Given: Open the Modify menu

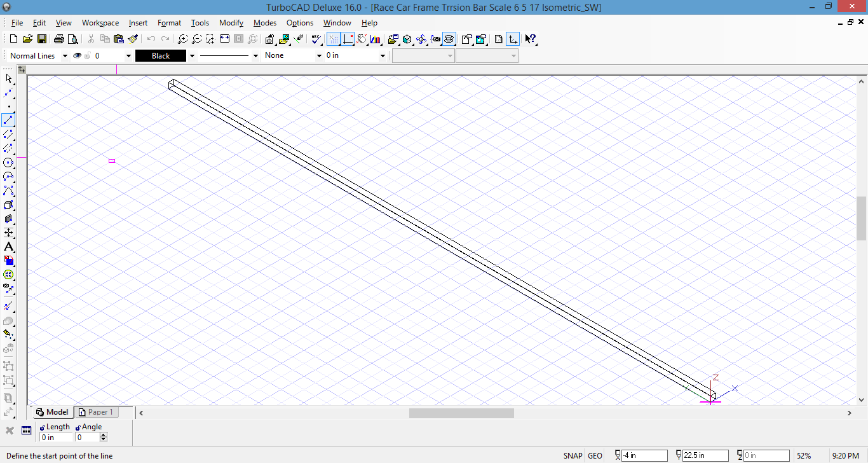Looking at the screenshot, I should click(231, 23).
